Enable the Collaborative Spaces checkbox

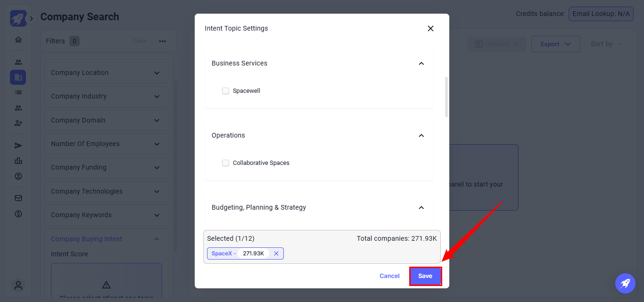coord(226,163)
